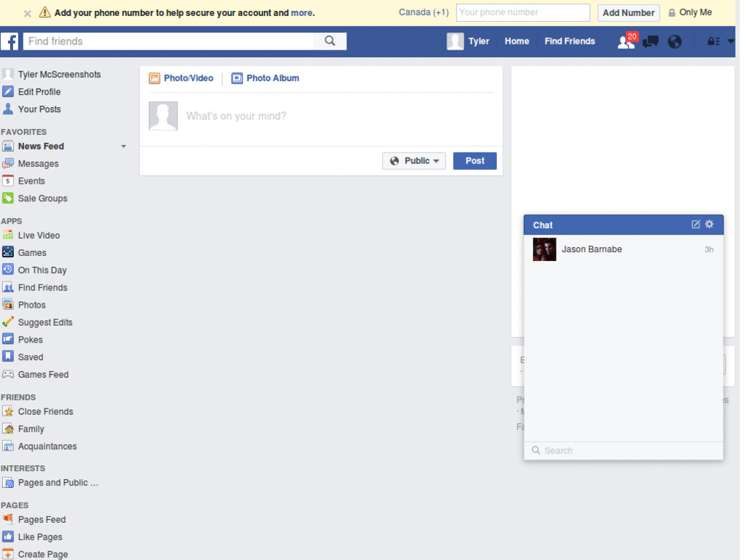Click the Find Friends sidebar icon
747x560 pixels.
point(7,287)
